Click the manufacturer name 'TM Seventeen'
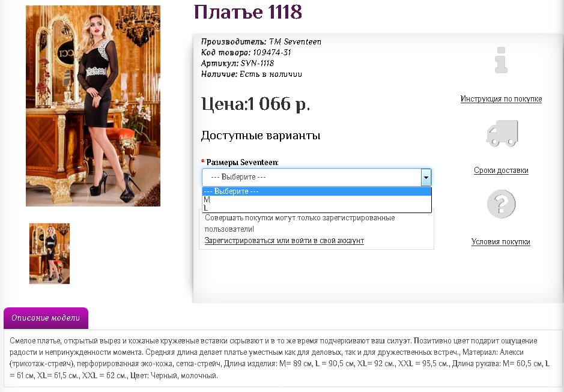The image size is (564, 392). pyautogui.click(x=295, y=42)
